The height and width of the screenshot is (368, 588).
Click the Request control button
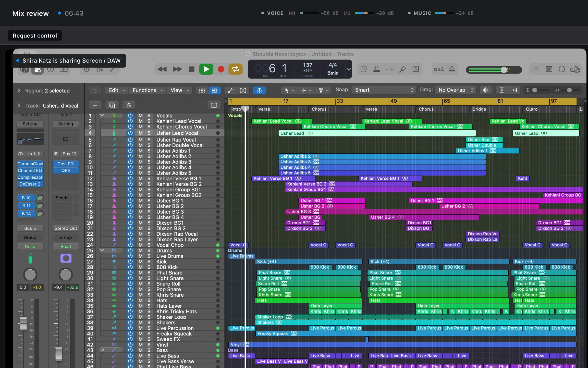tap(35, 36)
